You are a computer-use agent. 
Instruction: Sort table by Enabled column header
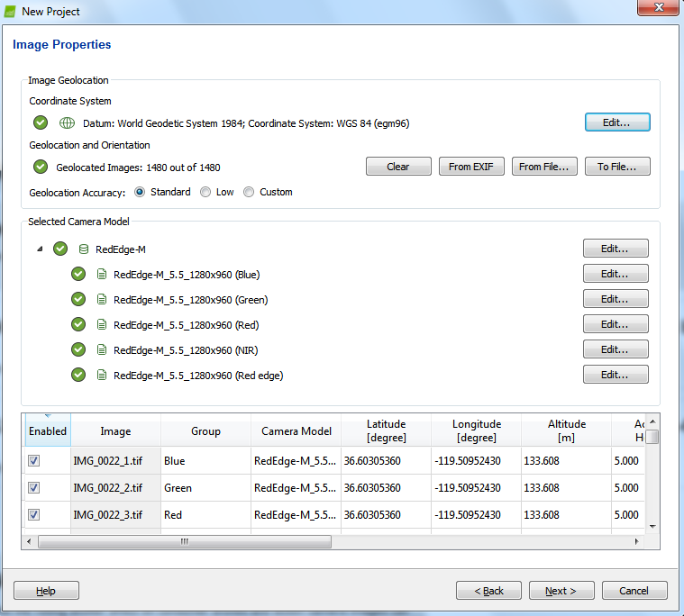48,430
